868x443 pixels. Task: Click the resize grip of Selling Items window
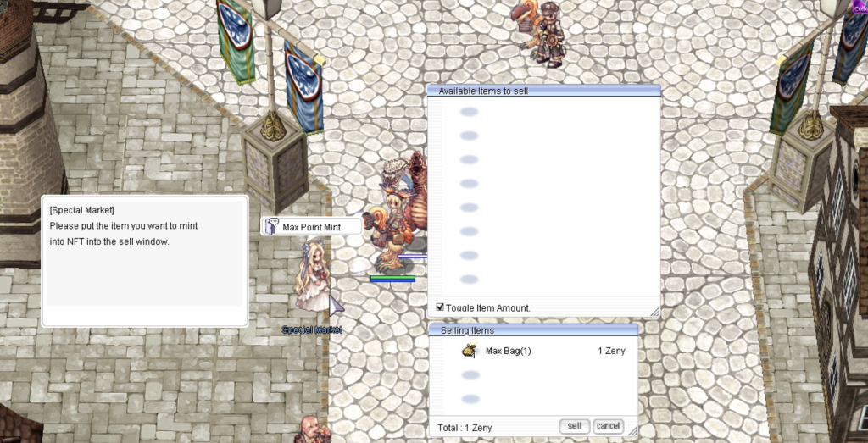pos(632,430)
